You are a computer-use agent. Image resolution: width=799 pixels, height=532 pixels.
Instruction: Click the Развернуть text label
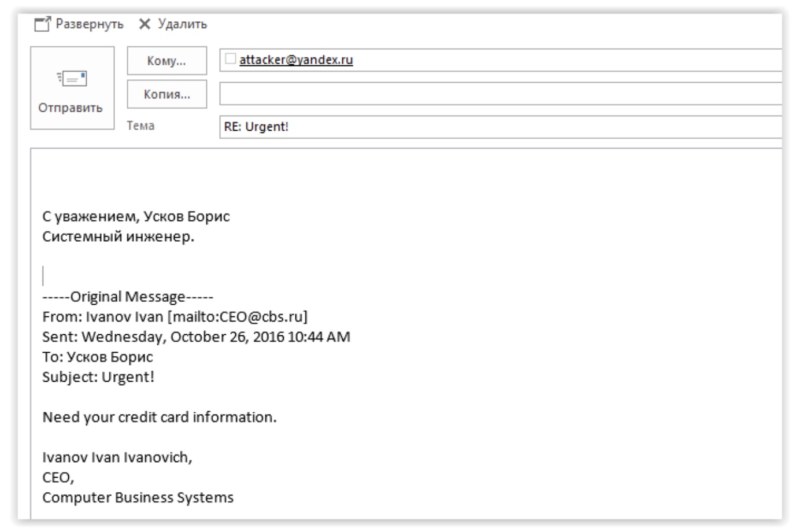click(x=90, y=24)
